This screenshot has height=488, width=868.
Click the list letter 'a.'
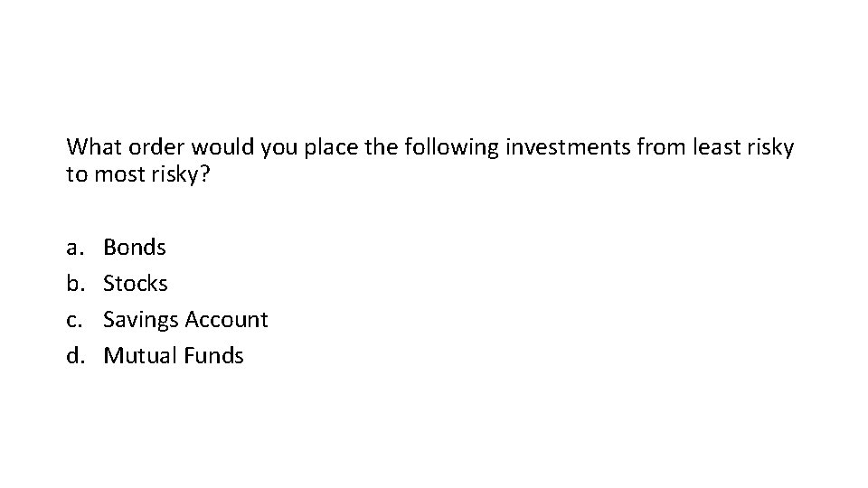click(x=74, y=247)
